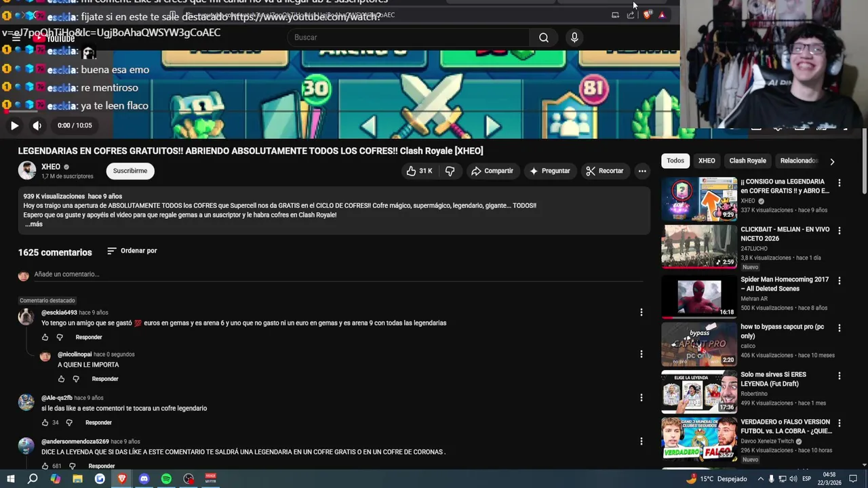Reply to the @Ale-qs2fb comment
Viewport: 868px width, 488px height.
click(98, 423)
